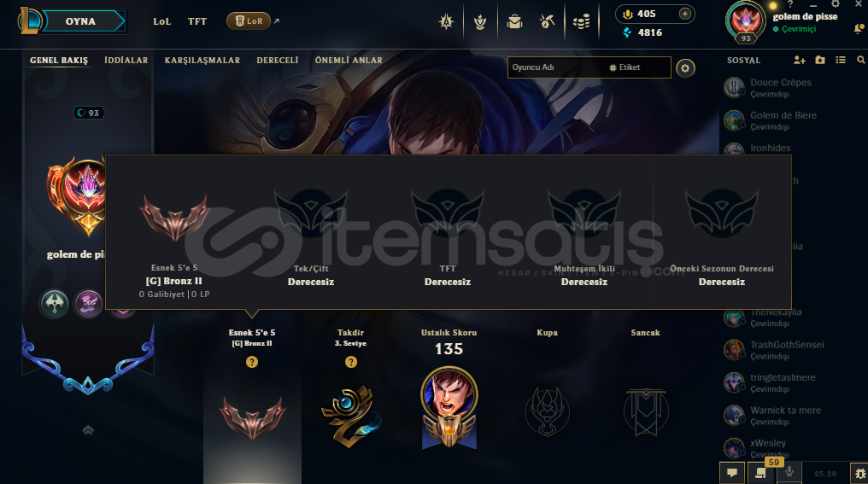Viewport: 868px width, 484px height.
Task: Expand the profile panel chevron
Action: (x=88, y=429)
